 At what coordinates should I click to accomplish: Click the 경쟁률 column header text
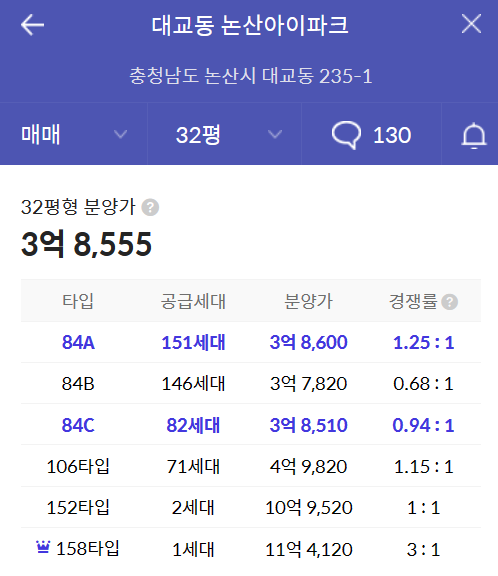pyautogui.click(x=414, y=301)
